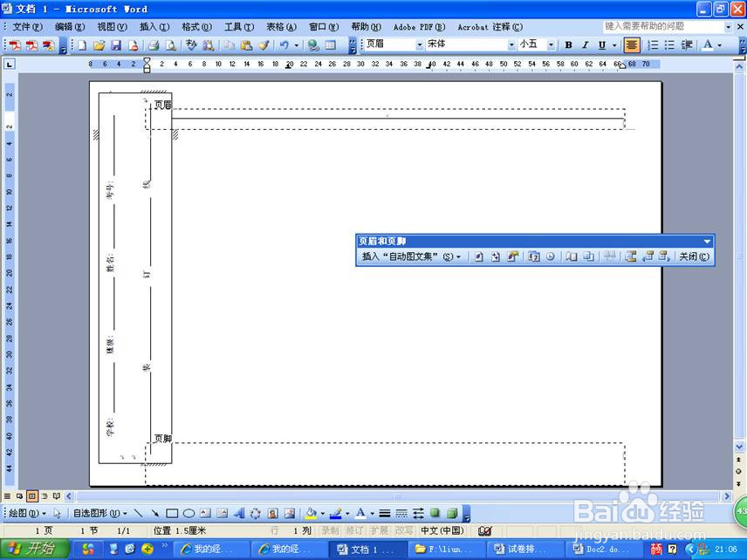Screen dimensions: 747x560
Task: Open the 绘图 drawing menu
Action: (28, 513)
